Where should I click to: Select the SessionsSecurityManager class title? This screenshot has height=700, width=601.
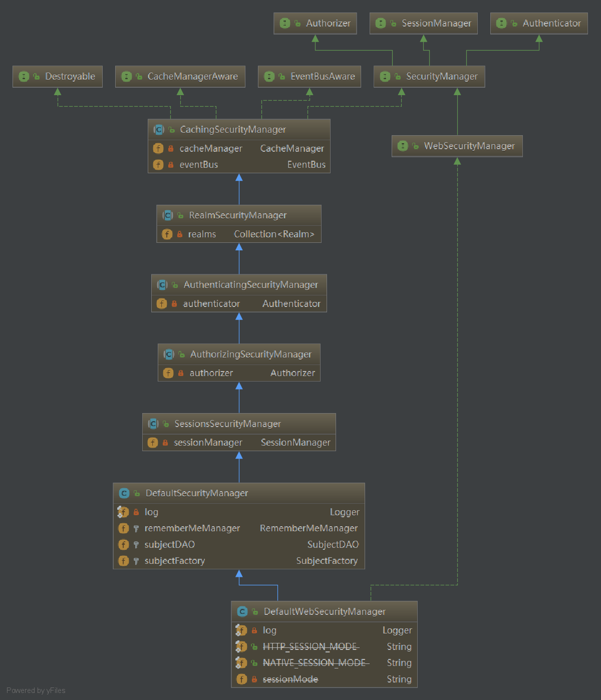[227, 424]
